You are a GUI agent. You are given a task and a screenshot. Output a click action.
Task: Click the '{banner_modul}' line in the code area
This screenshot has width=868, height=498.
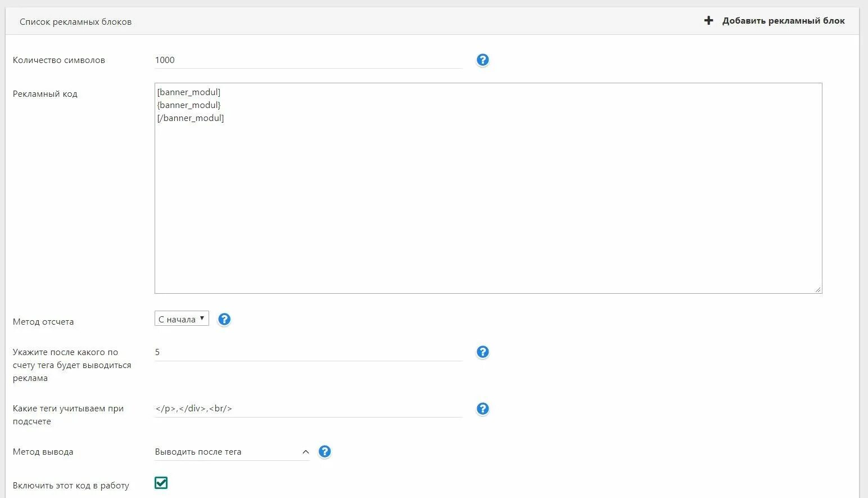pyautogui.click(x=189, y=105)
